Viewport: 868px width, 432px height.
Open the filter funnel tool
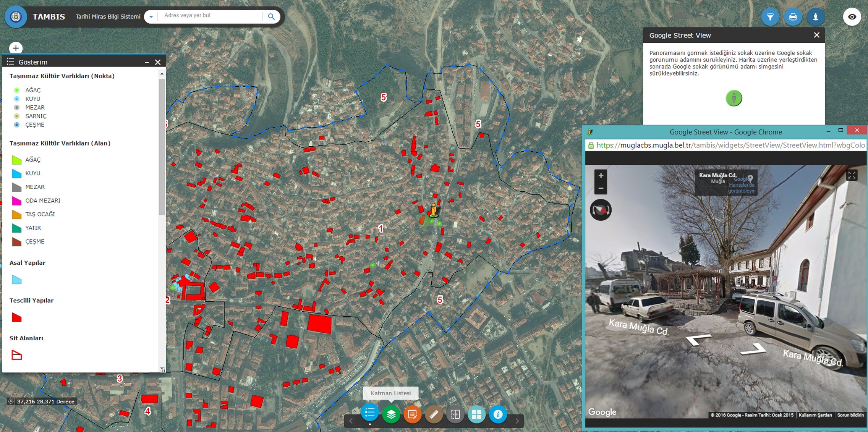[770, 17]
